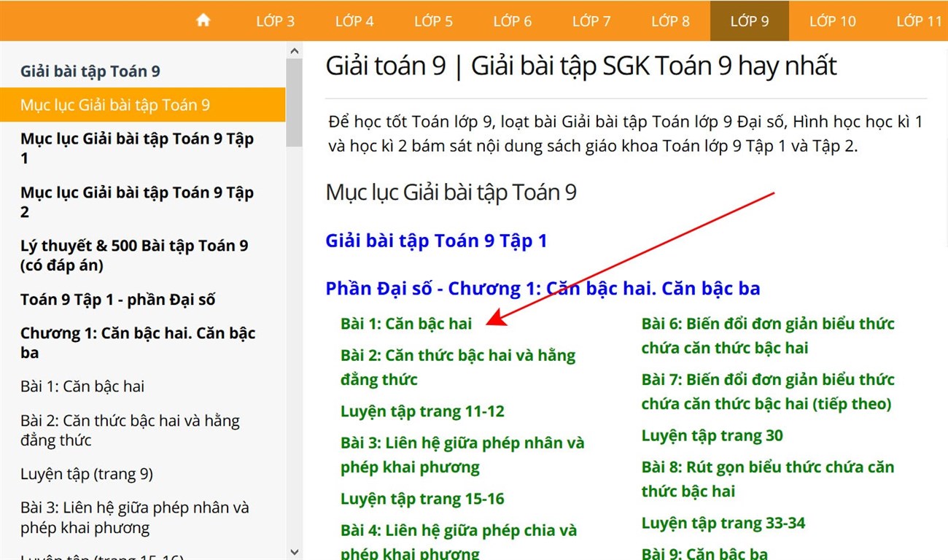Open green link Luyện tập trang 30

(x=712, y=436)
